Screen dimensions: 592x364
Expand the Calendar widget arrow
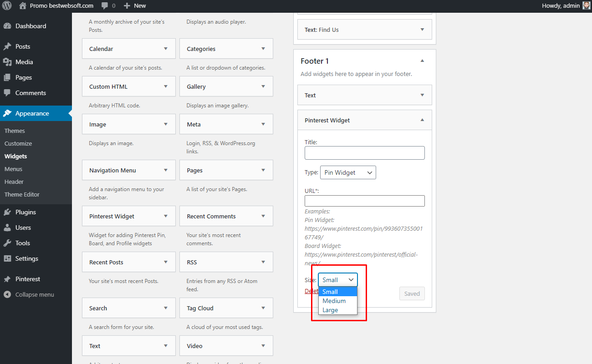[x=166, y=49]
